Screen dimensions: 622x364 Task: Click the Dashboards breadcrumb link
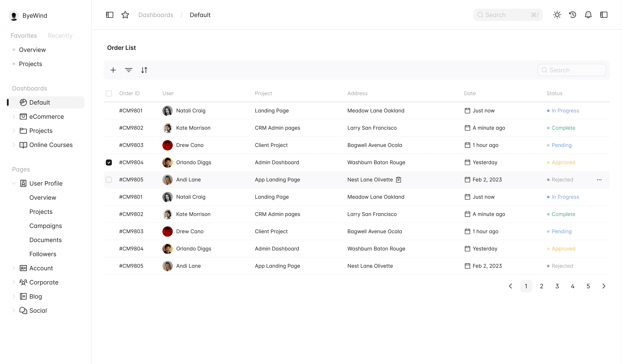pyautogui.click(x=156, y=15)
